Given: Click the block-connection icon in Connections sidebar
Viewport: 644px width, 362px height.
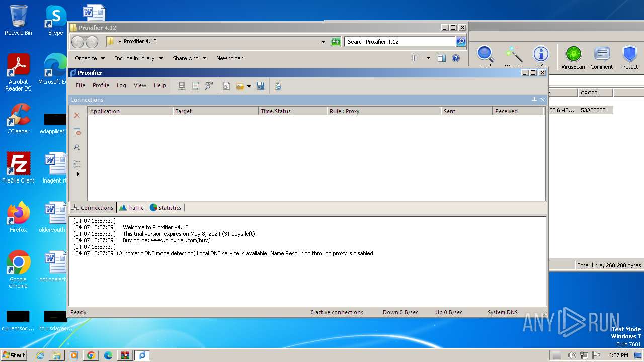Looking at the screenshot, I should (77, 131).
